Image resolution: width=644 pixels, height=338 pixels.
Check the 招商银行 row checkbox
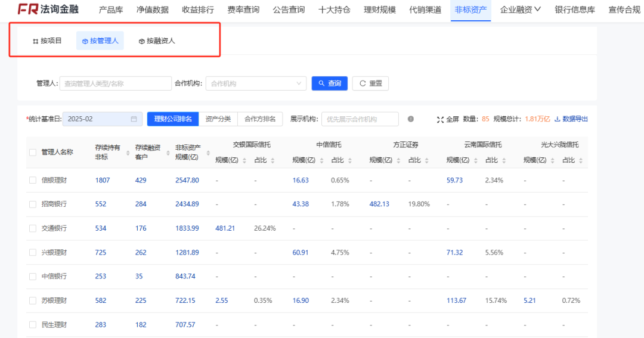point(33,204)
